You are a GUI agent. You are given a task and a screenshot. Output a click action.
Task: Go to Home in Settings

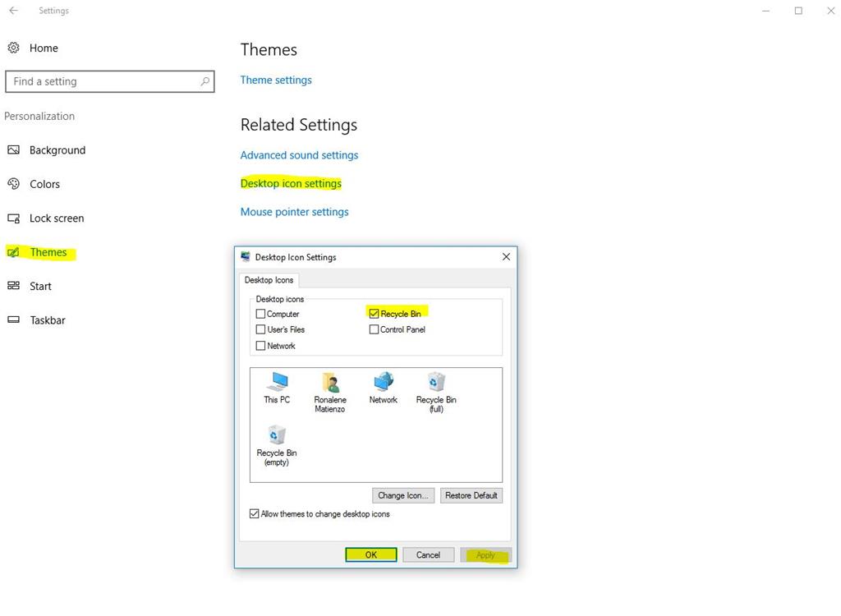(x=44, y=48)
